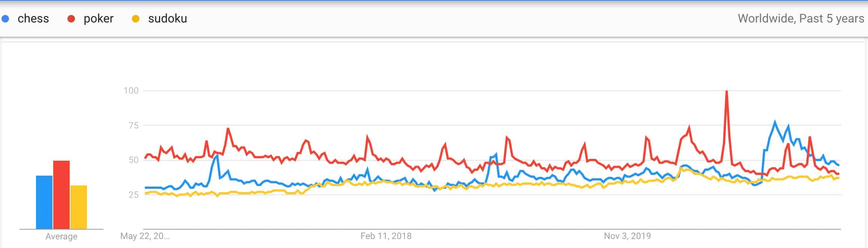The height and width of the screenshot is (248, 868).
Task: Click the red poker average bar
Action: [x=61, y=195]
